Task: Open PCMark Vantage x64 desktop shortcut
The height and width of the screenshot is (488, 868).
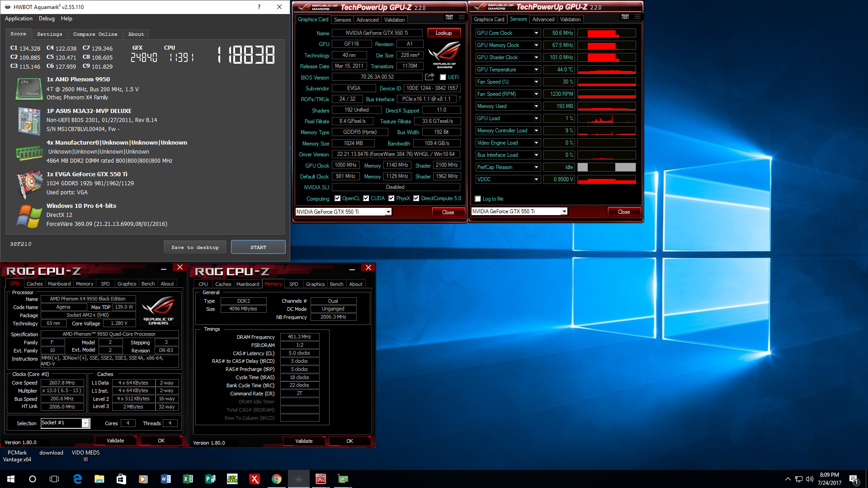Action: point(17,456)
